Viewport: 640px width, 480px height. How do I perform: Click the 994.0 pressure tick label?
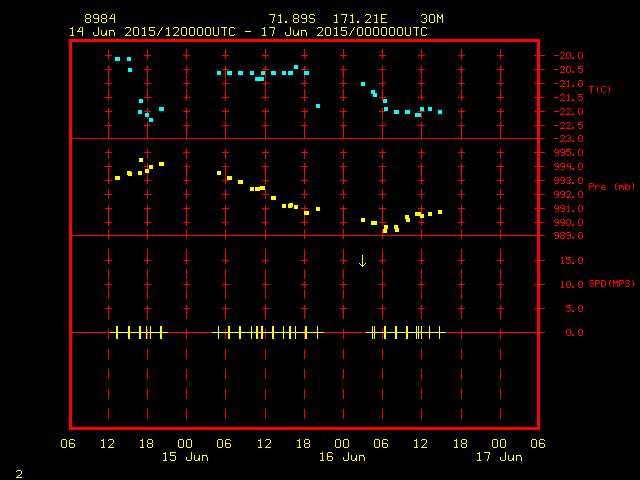tap(569, 167)
